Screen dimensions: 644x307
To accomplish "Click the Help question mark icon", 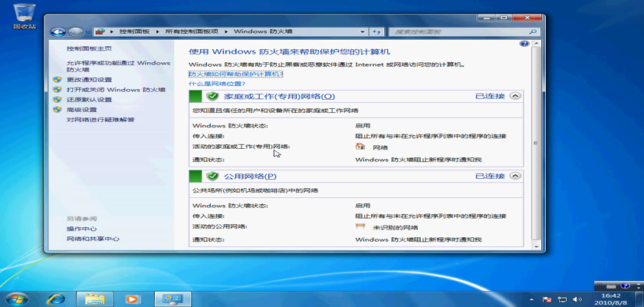I will click(524, 45).
